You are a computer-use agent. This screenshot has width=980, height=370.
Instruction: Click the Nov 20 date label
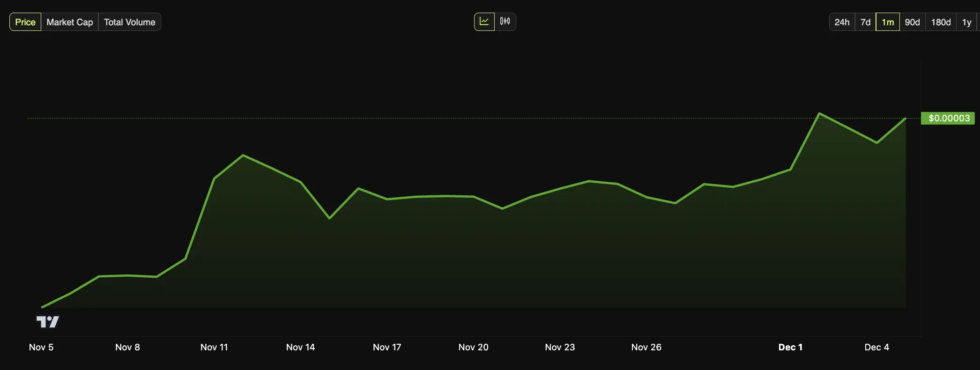(473, 347)
